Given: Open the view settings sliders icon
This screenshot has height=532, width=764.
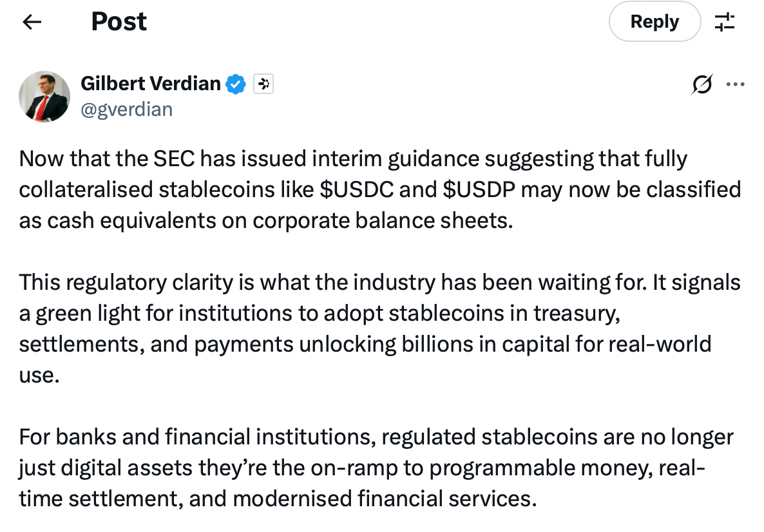Looking at the screenshot, I should point(725,22).
